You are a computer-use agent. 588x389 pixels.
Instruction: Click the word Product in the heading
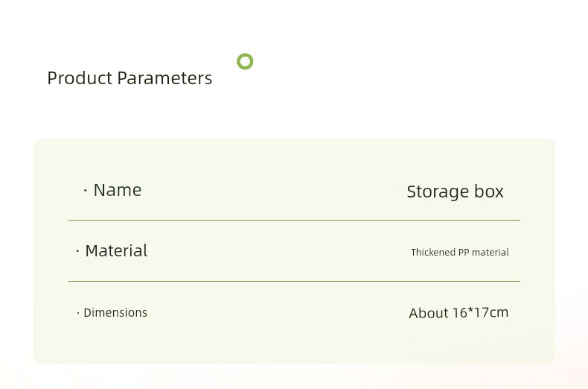pos(80,78)
